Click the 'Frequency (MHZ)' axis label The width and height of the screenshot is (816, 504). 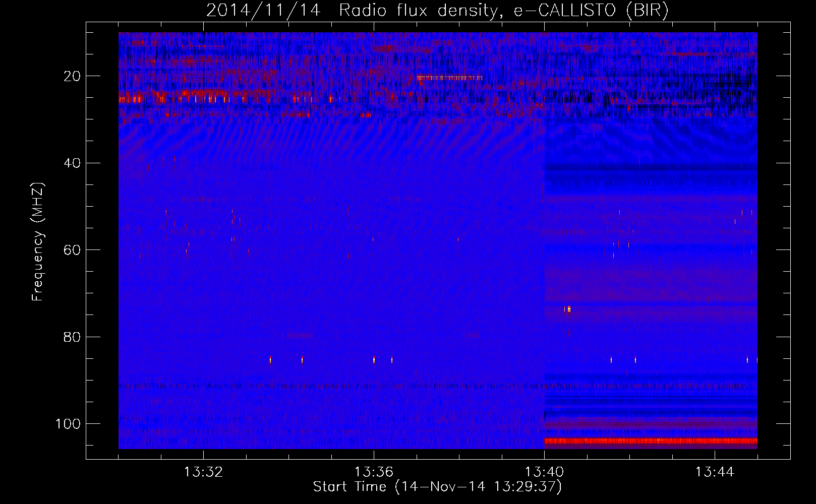click(x=38, y=242)
